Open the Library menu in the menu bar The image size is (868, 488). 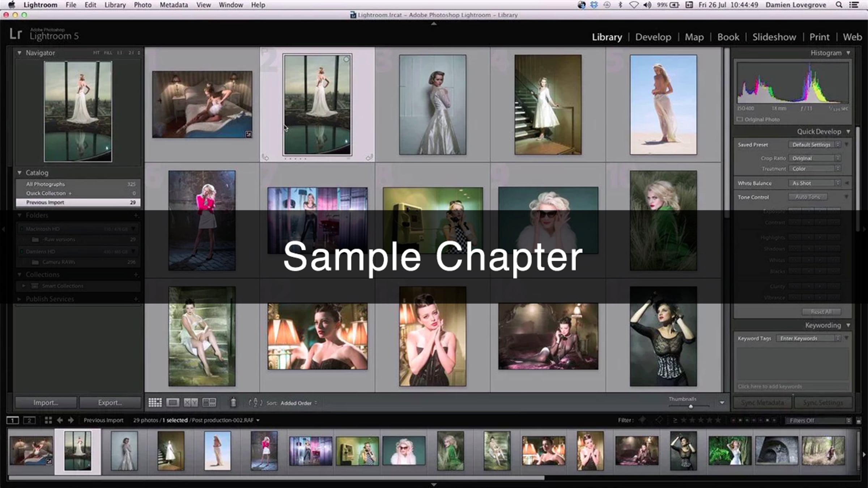click(x=115, y=5)
